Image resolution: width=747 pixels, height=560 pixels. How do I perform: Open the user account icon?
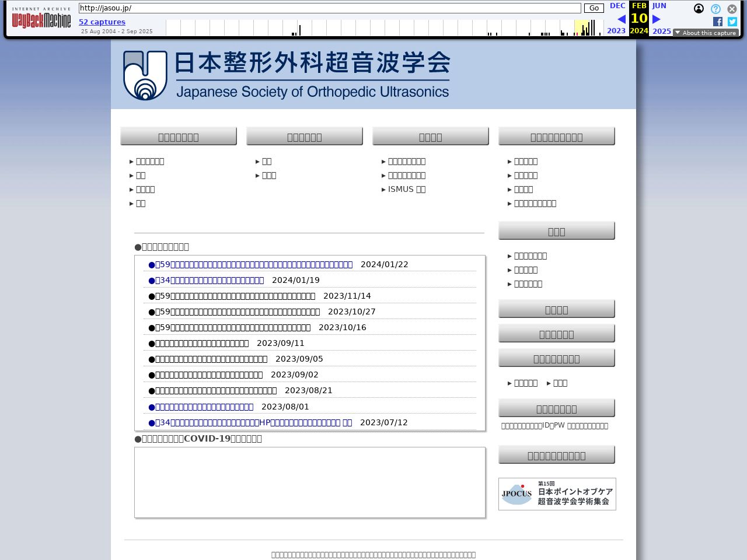coord(699,9)
